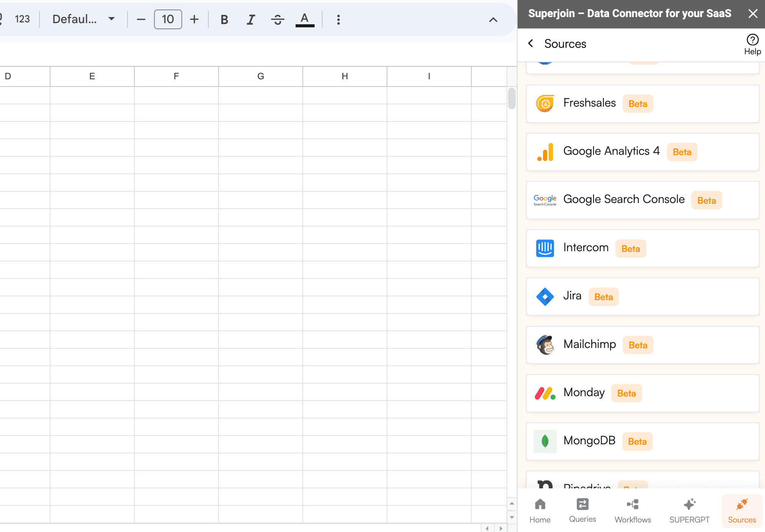The image size is (765, 532).
Task: Click the bold formatting toolbar icon
Action: coord(224,19)
